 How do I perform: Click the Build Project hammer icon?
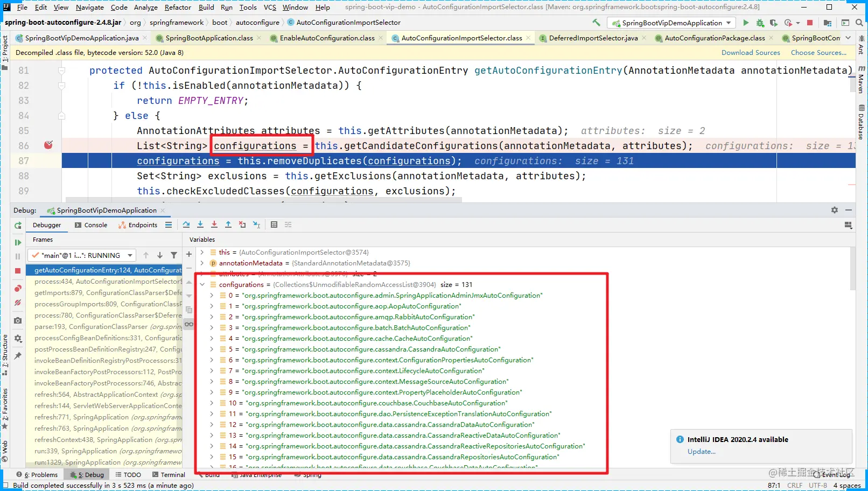click(x=596, y=23)
